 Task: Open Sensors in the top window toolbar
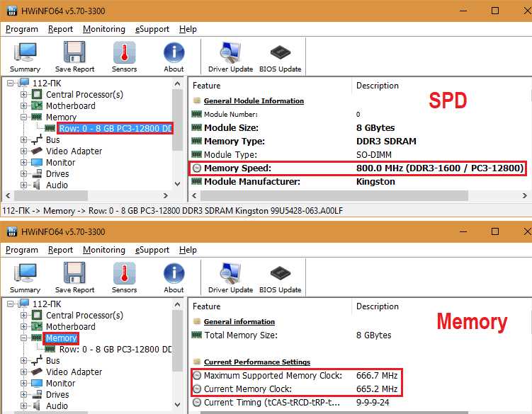[124, 57]
